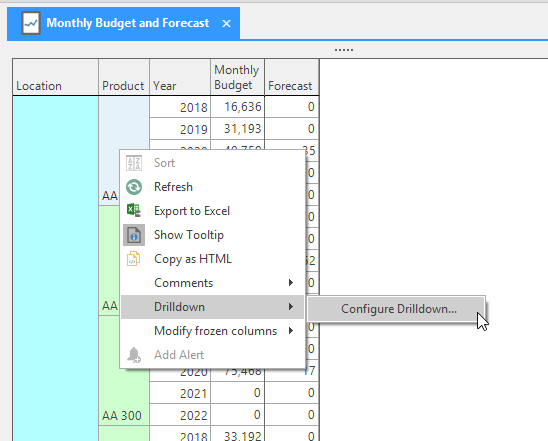This screenshot has width=548, height=441.
Task: Click the Monthly Budget column header
Action: click(x=237, y=77)
